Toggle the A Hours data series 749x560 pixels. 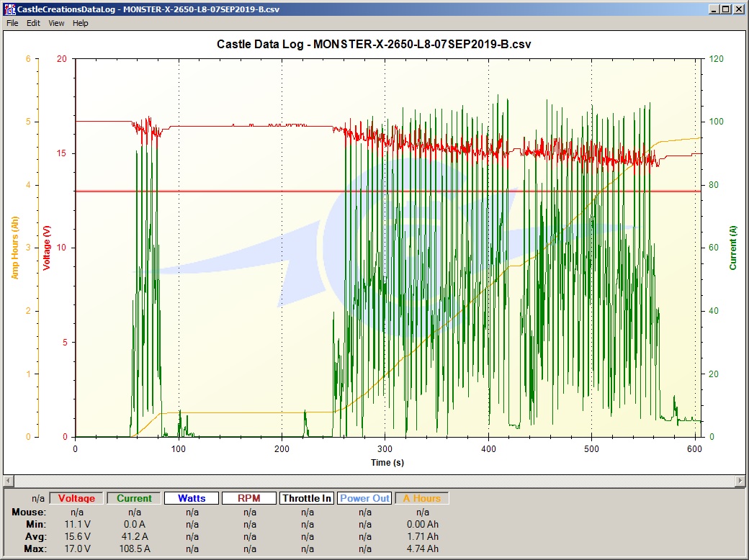422,498
